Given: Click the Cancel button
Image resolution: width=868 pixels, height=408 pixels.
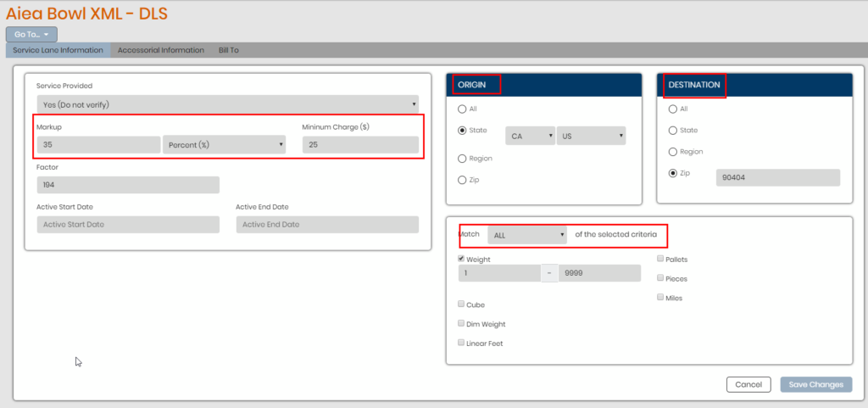Looking at the screenshot, I should pos(748,385).
